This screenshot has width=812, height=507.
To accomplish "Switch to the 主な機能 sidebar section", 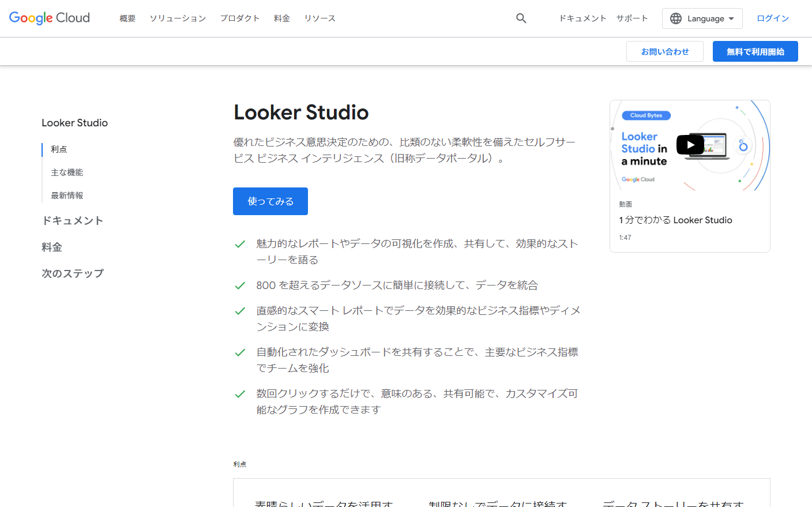I will coord(67,172).
